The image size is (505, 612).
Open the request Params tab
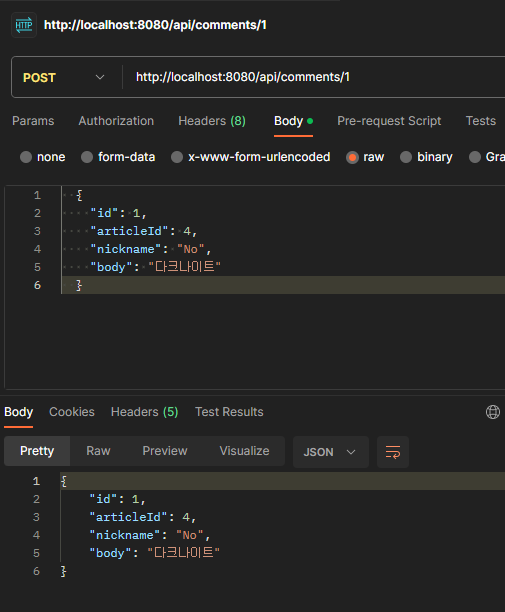[33, 121]
